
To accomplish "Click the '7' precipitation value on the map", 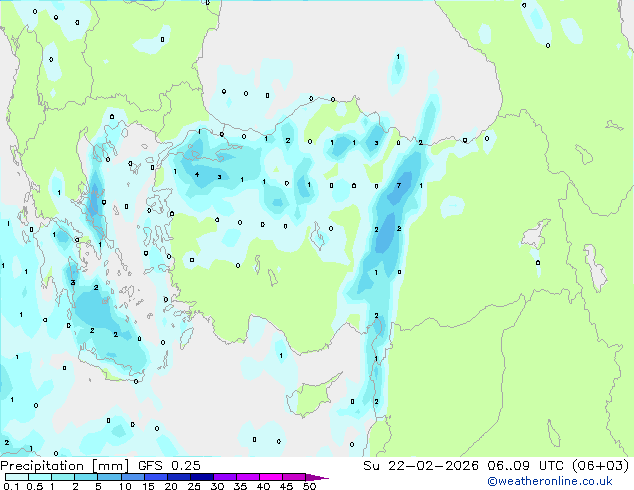I will coord(399,186).
